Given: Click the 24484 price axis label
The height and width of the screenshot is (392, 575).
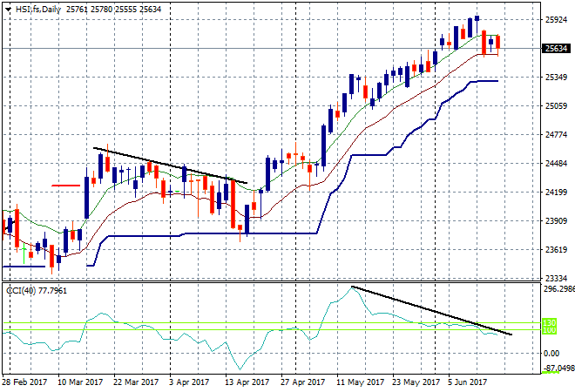Looking at the screenshot, I should (557, 163).
